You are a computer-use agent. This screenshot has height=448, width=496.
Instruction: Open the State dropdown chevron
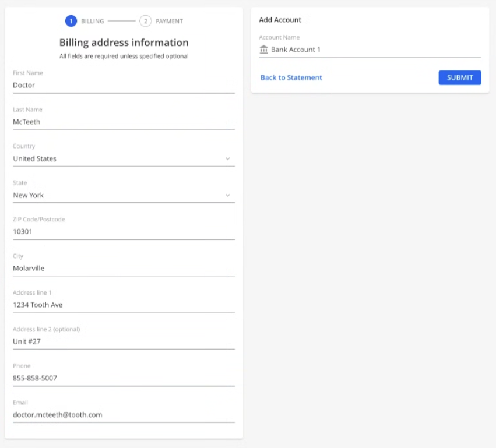point(228,195)
